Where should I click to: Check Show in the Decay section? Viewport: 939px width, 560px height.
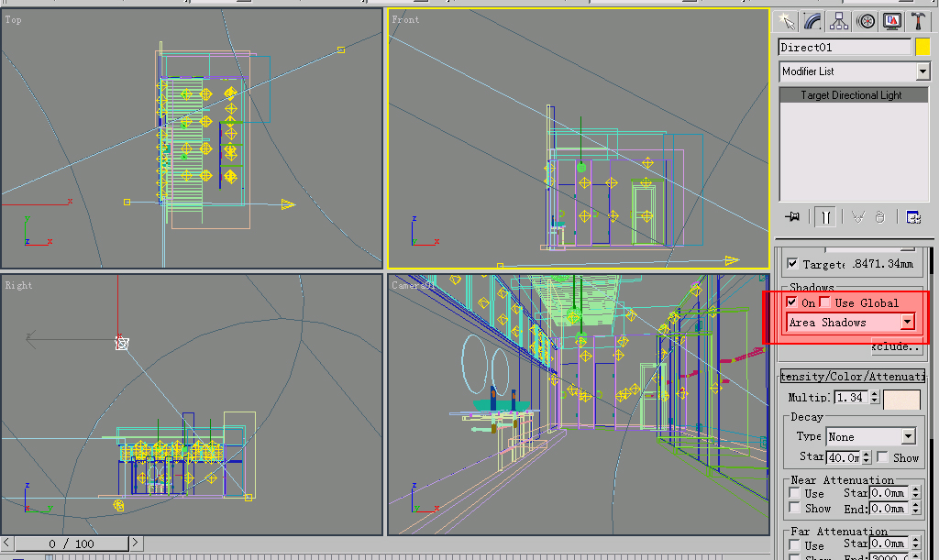[x=885, y=457]
